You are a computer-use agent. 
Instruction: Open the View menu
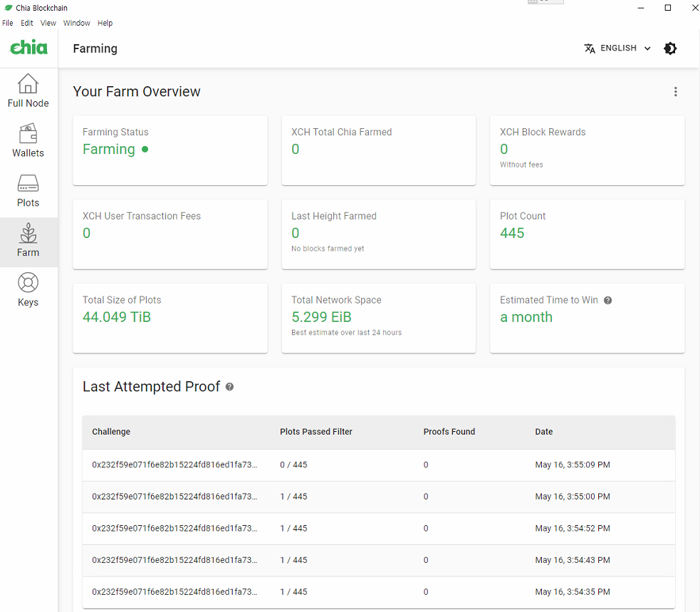click(48, 23)
